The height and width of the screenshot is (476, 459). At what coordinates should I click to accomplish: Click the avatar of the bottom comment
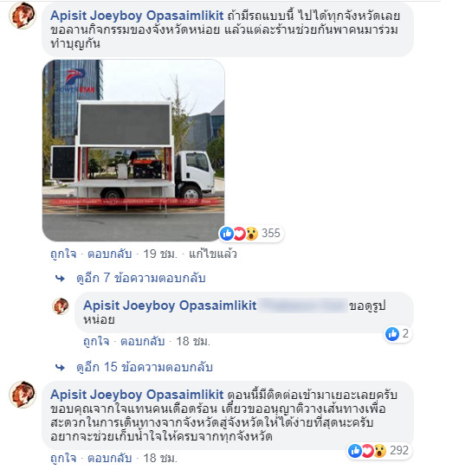(x=23, y=395)
